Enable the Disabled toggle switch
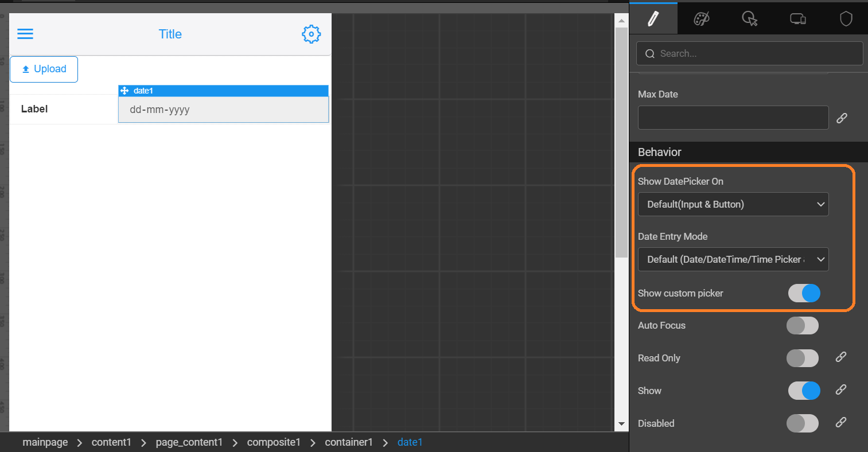 (803, 424)
